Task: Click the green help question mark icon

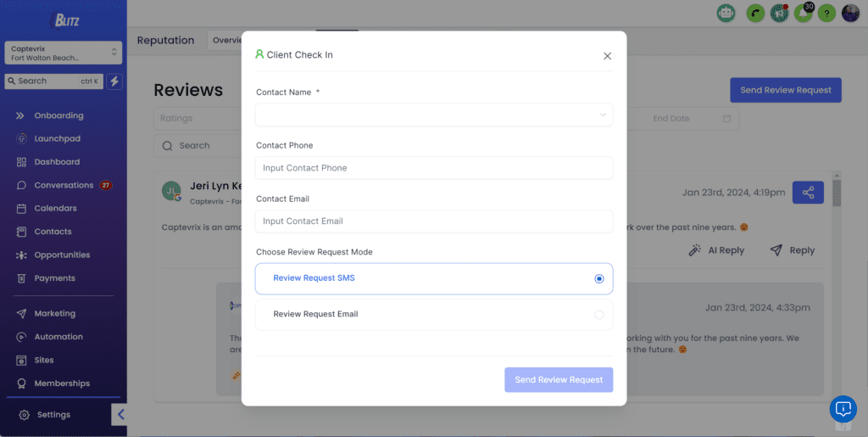Action: (x=826, y=13)
